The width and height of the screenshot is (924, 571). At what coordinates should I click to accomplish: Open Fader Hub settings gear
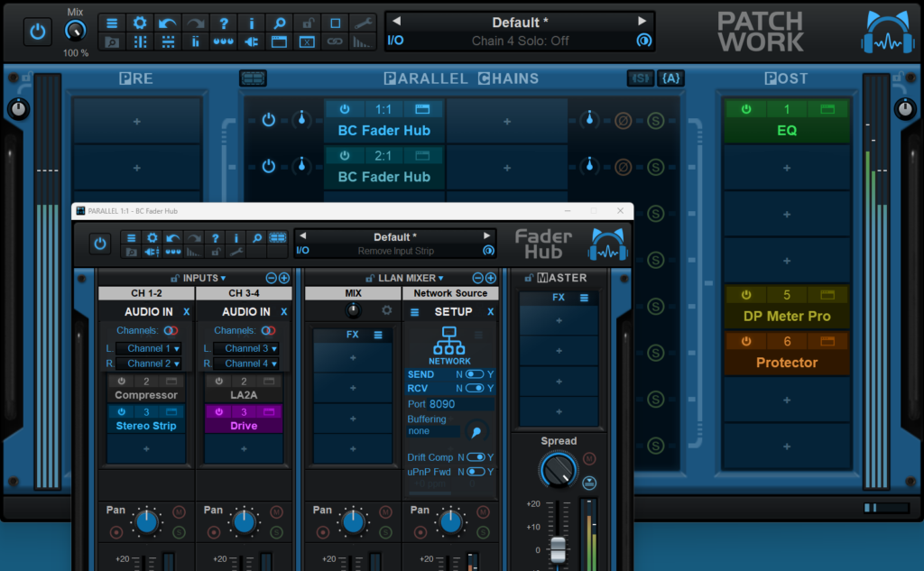click(152, 238)
